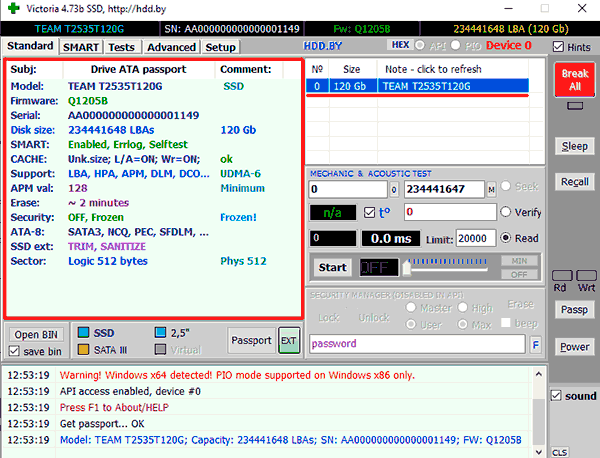Image resolution: width=600 pixels, height=458 pixels.
Task: Select the Read radio button
Action: (505, 238)
